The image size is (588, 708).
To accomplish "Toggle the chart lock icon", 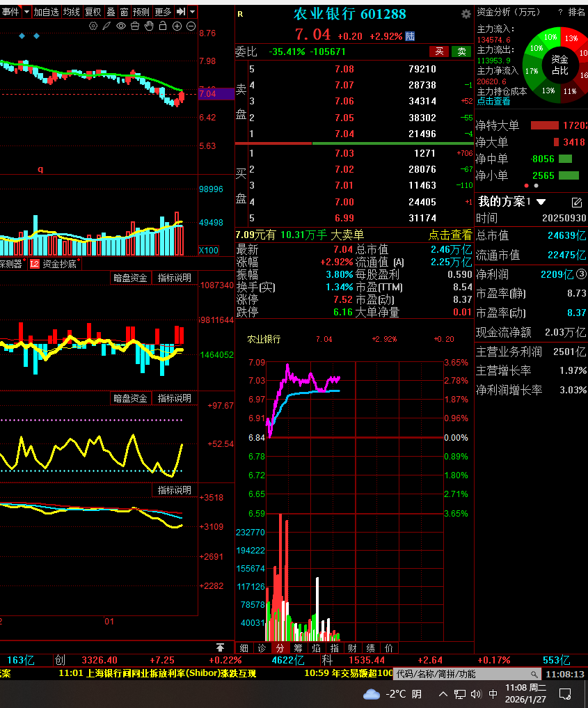I will (163, 26).
